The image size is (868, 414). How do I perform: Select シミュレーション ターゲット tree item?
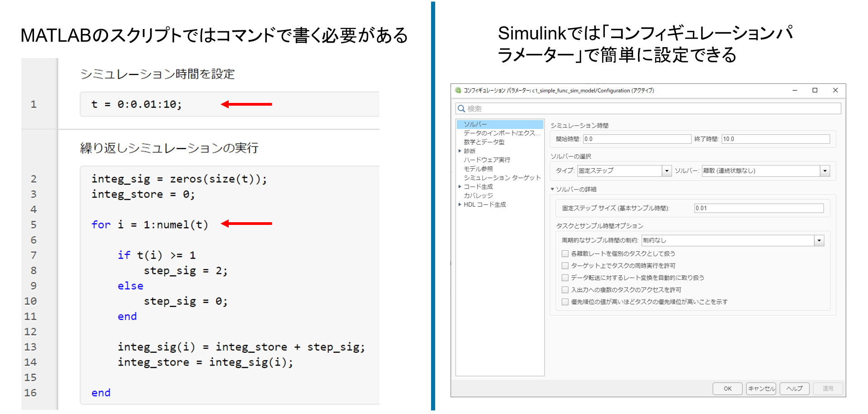click(x=502, y=178)
